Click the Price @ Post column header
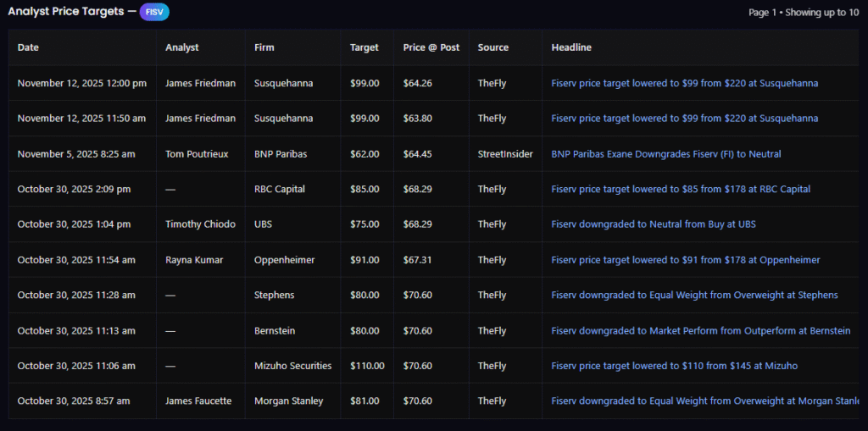Viewport: 868px width, 431px height. (431, 47)
